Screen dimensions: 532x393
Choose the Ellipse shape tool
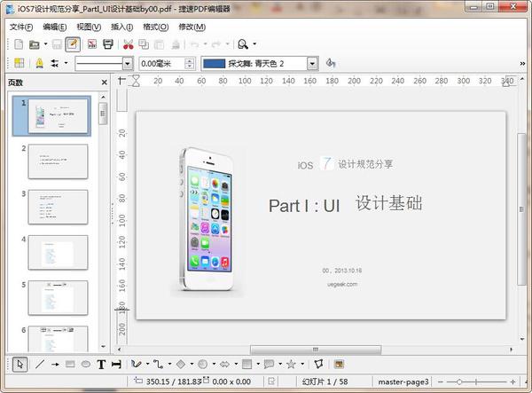(x=86, y=365)
